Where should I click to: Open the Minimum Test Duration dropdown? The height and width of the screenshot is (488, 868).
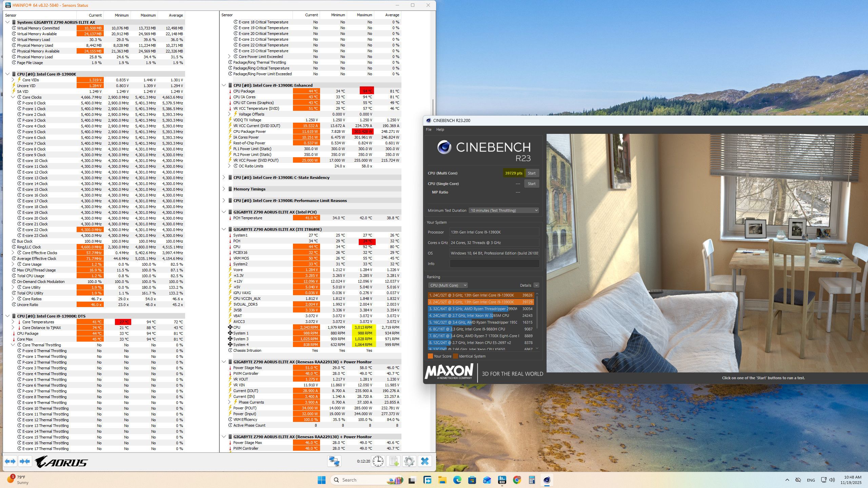click(x=504, y=210)
